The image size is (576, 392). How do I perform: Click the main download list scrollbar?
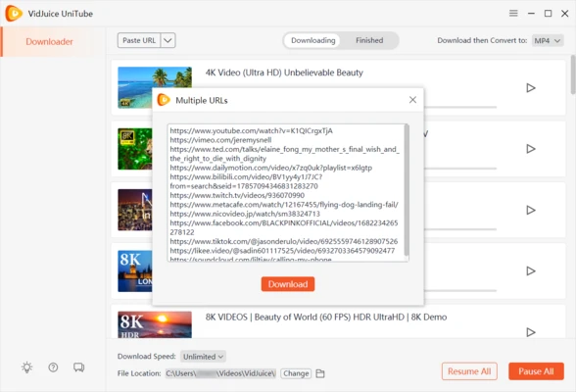coord(573,74)
